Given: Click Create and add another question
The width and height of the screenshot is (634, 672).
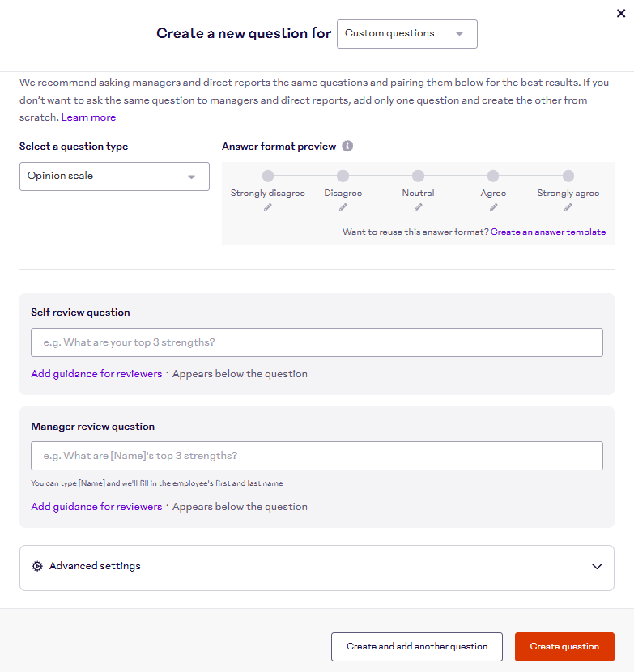Looking at the screenshot, I should (x=417, y=647).
